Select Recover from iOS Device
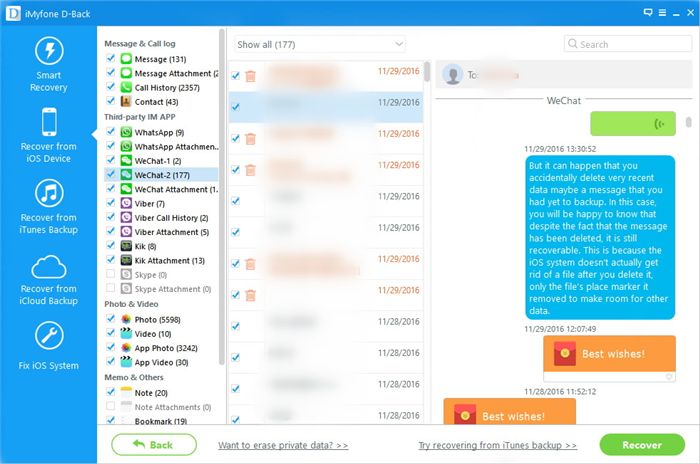 click(x=49, y=135)
